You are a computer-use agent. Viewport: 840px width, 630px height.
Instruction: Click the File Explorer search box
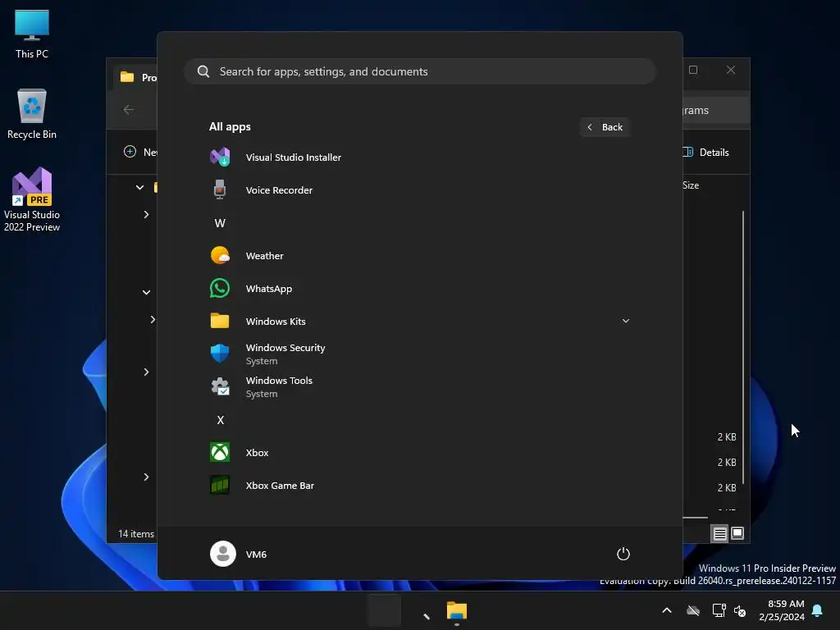point(715,111)
